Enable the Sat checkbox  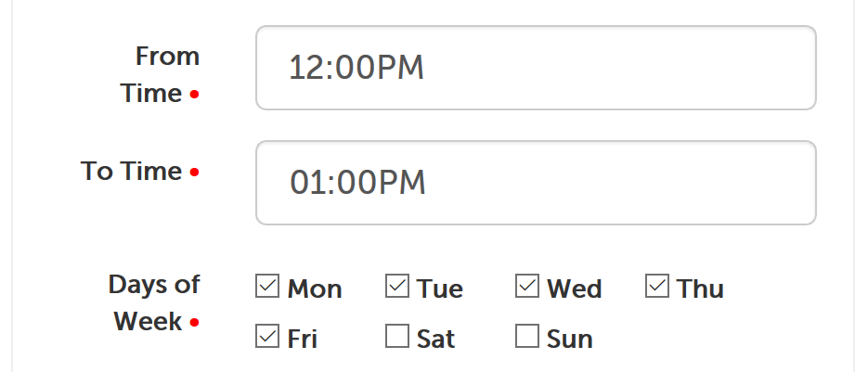tap(397, 336)
